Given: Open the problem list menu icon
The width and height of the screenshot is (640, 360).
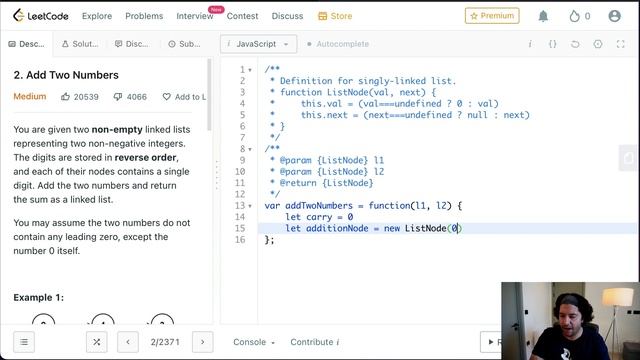Looking at the screenshot, I should (24, 342).
